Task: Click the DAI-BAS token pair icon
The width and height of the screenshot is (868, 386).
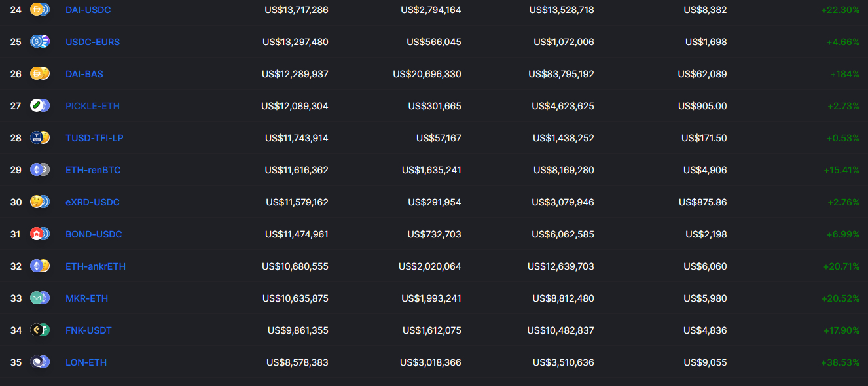Action: (40, 74)
